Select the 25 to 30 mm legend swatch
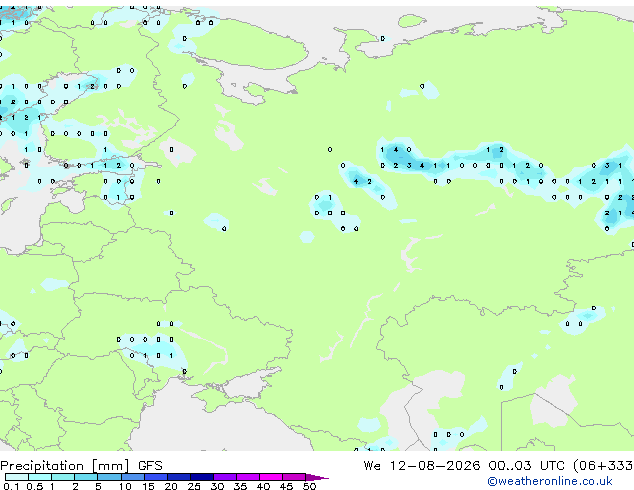The image size is (634, 490). [201, 477]
